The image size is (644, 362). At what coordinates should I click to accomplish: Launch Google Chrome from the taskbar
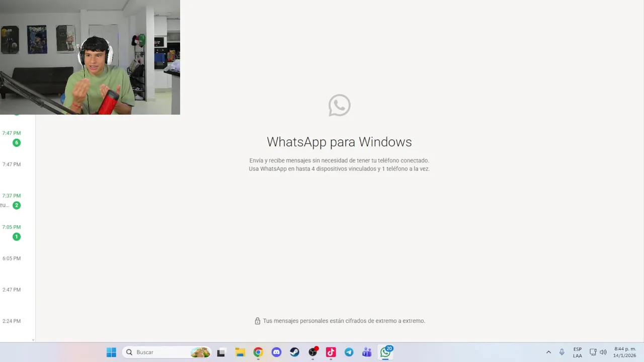tap(258, 352)
